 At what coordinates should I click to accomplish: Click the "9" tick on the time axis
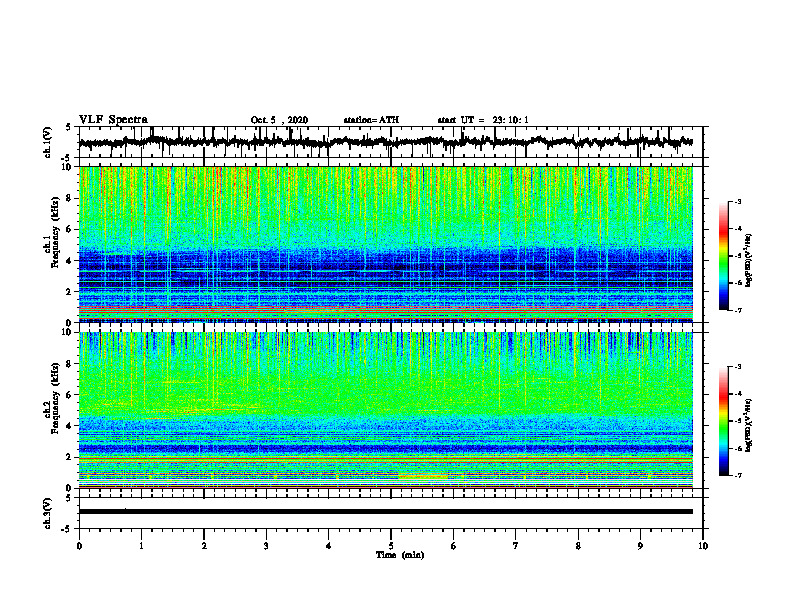coord(640,546)
